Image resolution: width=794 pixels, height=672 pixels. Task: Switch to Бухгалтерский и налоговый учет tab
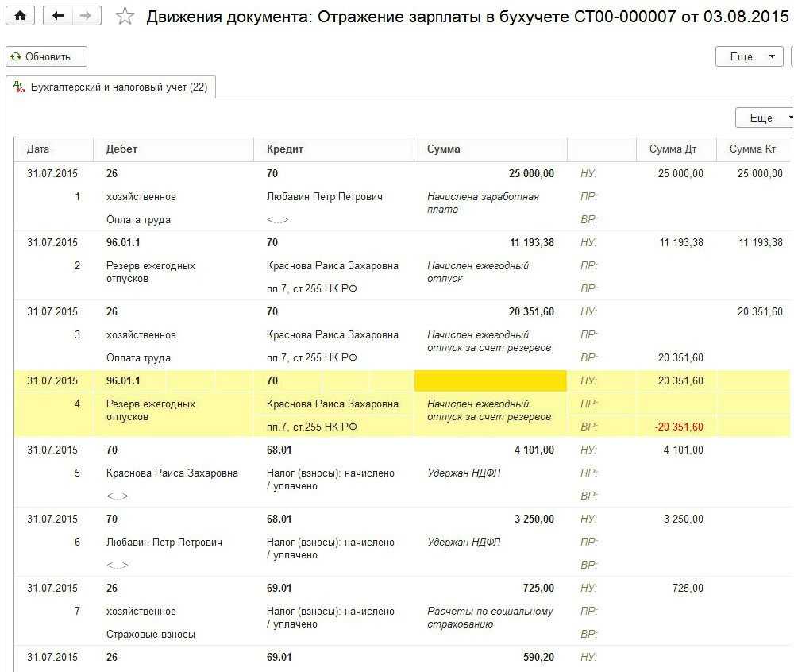pyautogui.click(x=118, y=87)
